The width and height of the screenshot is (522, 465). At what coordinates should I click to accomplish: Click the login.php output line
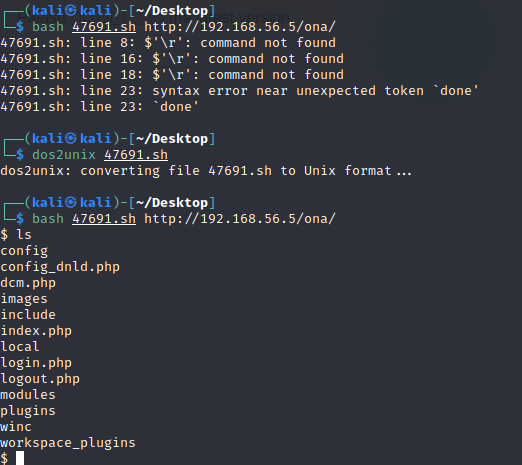[36, 363]
